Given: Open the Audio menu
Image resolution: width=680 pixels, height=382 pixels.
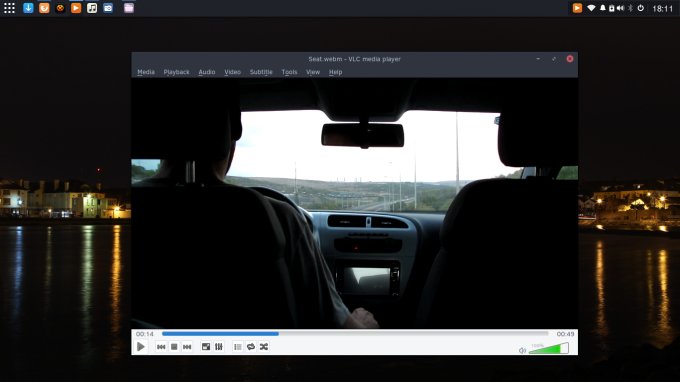Looking at the screenshot, I should coord(206,72).
